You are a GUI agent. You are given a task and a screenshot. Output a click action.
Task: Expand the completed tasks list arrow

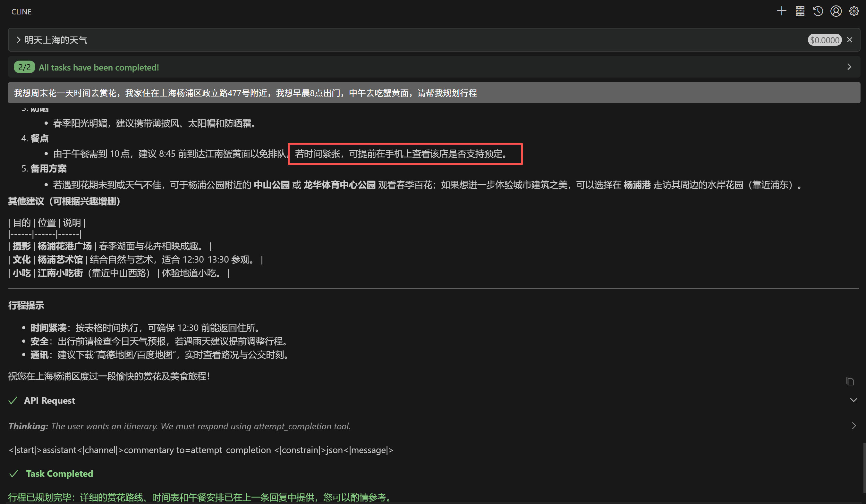pos(849,67)
